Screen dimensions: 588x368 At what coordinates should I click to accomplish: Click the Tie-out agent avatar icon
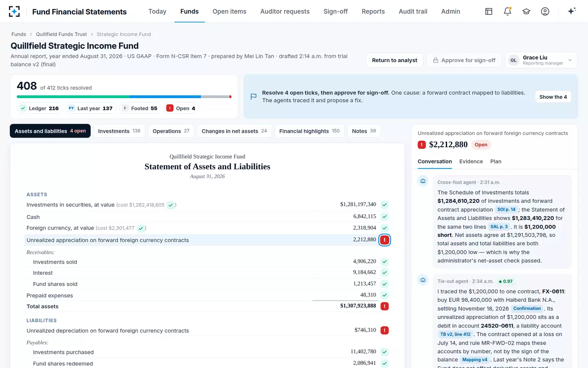point(423,280)
